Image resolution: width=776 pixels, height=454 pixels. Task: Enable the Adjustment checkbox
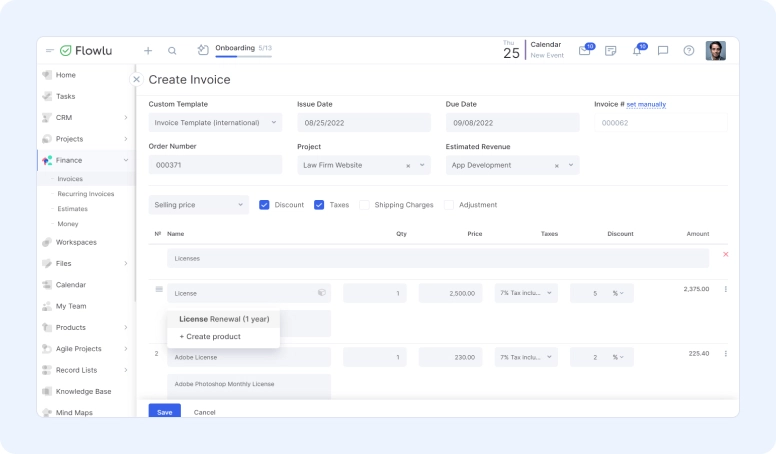pyautogui.click(x=449, y=205)
